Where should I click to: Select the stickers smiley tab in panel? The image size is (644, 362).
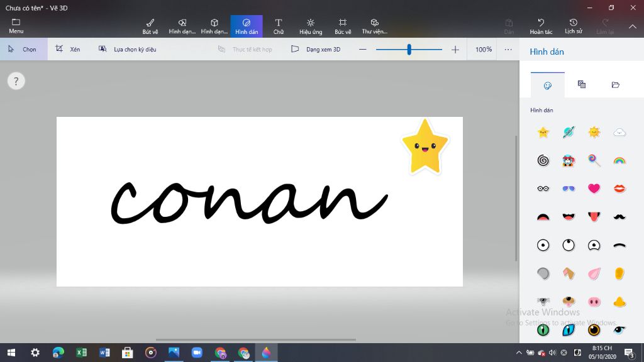pyautogui.click(x=548, y=85)
